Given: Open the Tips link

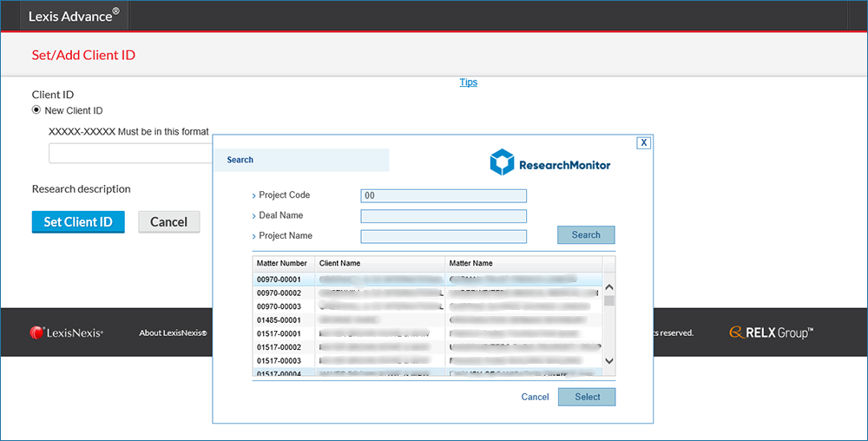Looking at the screenshot, I should coord(469,82).
